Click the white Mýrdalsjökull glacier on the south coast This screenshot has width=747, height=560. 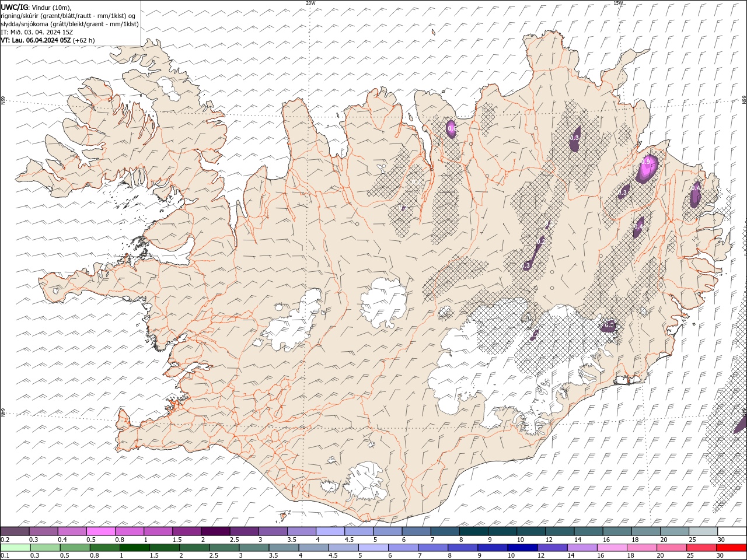point(365,481)
